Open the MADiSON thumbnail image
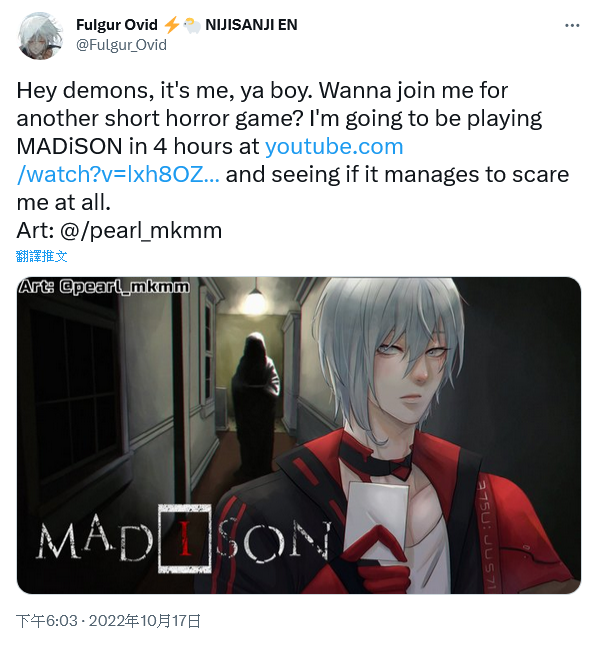 click(x=299, y=435)
